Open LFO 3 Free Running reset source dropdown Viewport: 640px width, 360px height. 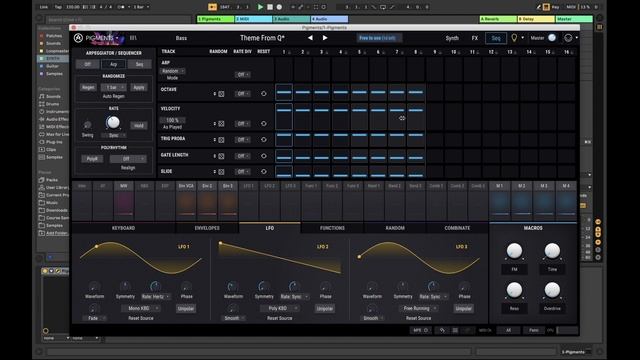[x=418, y=309]
